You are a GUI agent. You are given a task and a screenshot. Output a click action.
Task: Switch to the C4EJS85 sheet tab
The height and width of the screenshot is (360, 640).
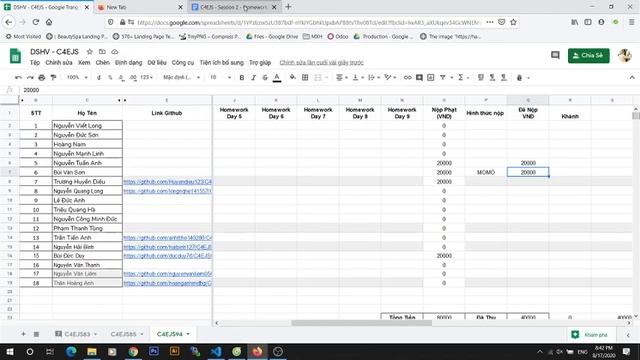(x=123, y=334)
